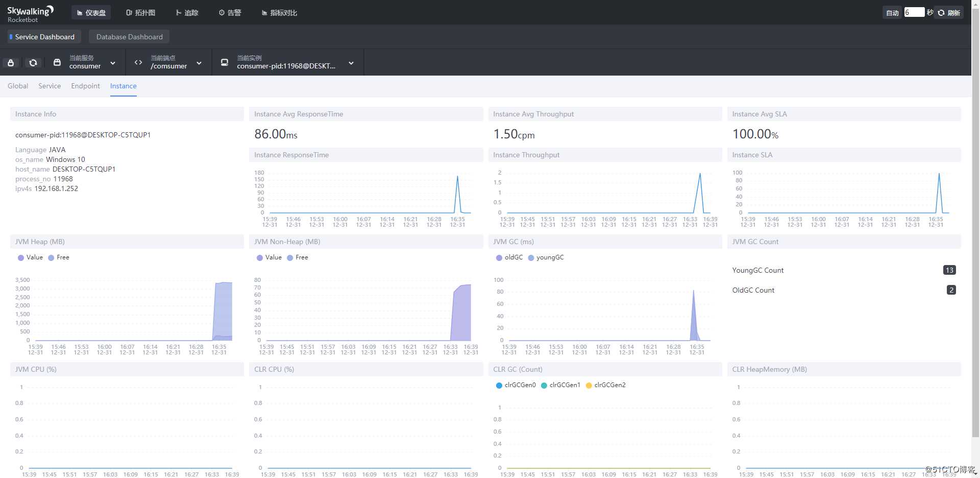This screenshot has width=980, height=478.
Task: Click the 当前端点 code brackets icon
Action: (138, 62)
